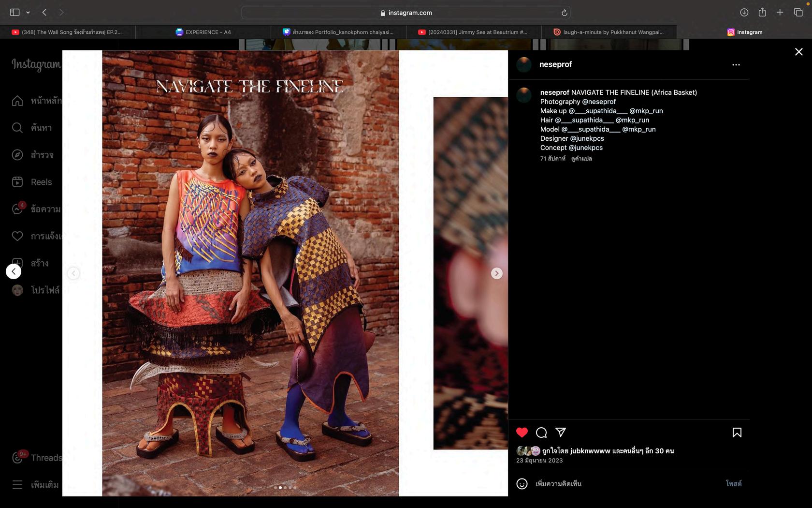Viewport: 812px width, 508px height.
Task: Open neseprof username in post header
Action: click(555, 64)
